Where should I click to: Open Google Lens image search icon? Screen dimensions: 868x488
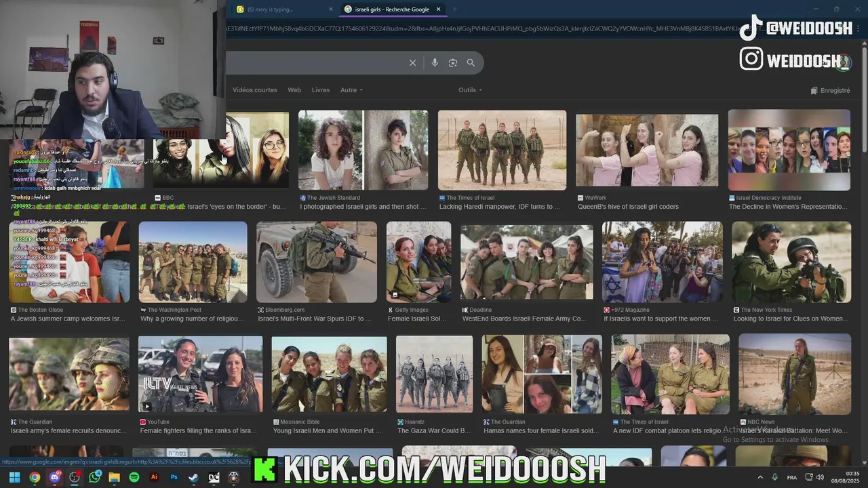(453, 63)
